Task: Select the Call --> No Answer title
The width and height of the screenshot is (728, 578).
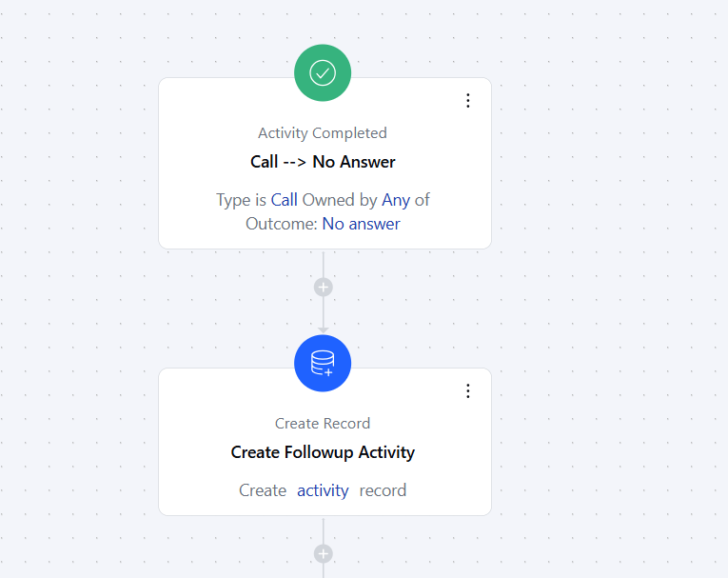Action: point(323,162)
